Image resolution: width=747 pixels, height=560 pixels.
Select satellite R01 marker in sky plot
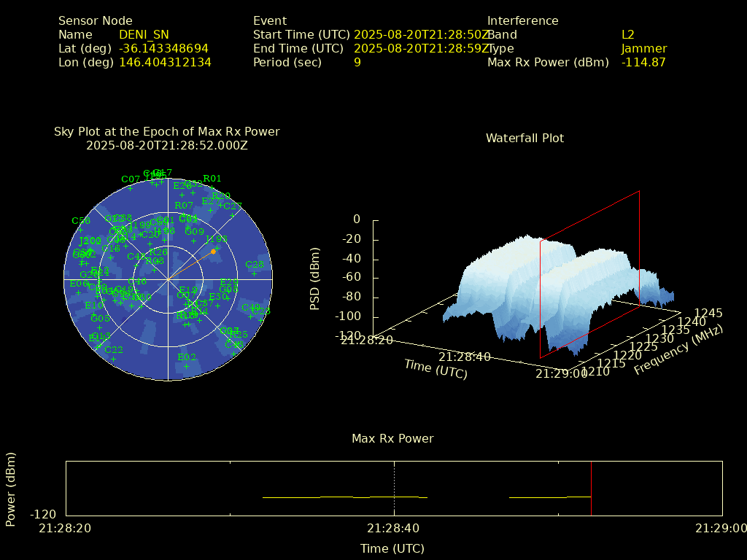pos(212,187)
